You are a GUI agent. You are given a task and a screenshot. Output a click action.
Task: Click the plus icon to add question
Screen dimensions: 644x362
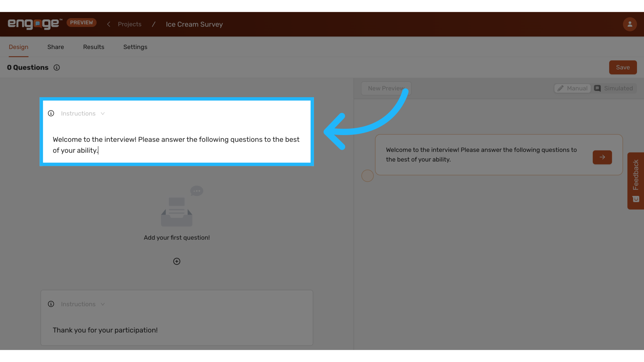[177, 261]
